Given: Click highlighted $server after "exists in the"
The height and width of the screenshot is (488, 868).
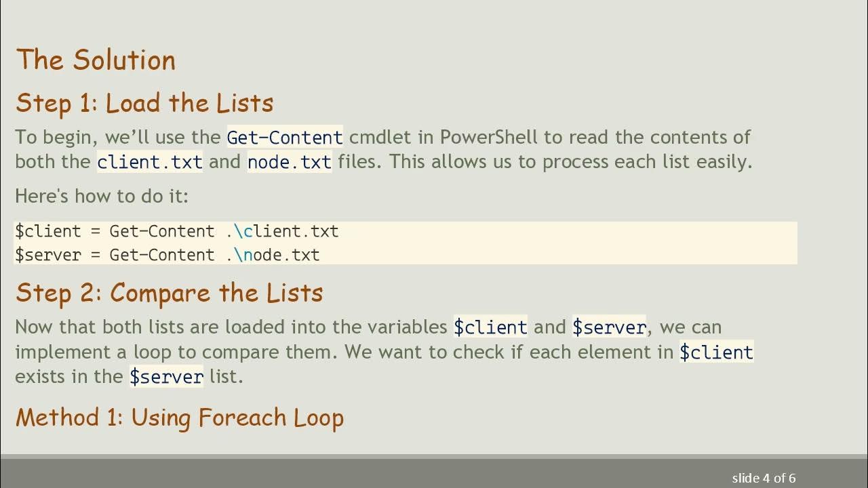Looking at the screenshot, I should click(x=166, y=377).
